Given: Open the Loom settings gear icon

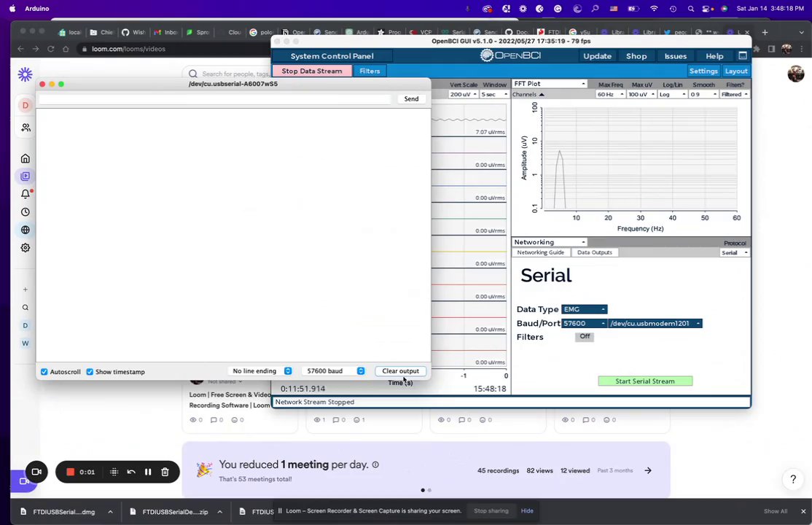Looking at the screenshot, I should [26, 248].
